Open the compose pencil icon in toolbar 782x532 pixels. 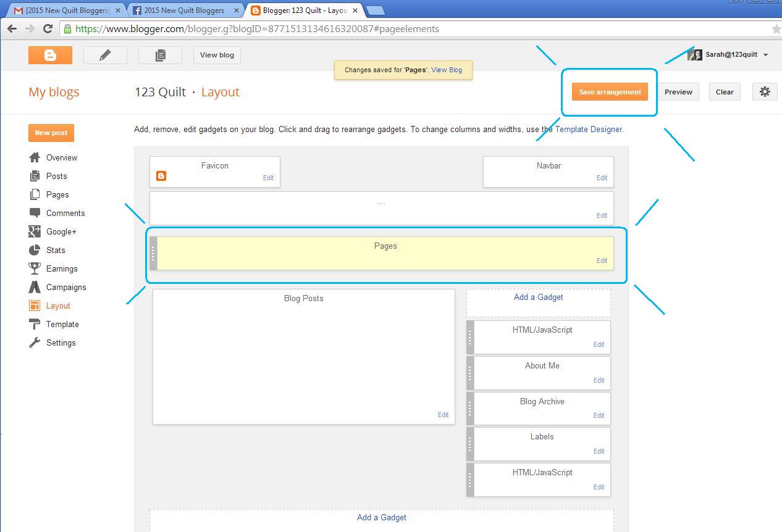pyautogui.click(x=105, y=55)
